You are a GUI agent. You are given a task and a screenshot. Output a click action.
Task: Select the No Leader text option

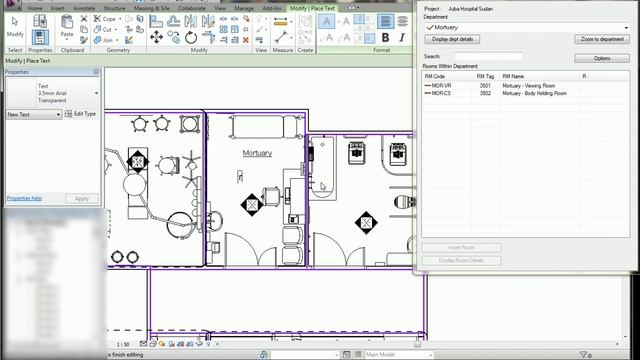327,22
